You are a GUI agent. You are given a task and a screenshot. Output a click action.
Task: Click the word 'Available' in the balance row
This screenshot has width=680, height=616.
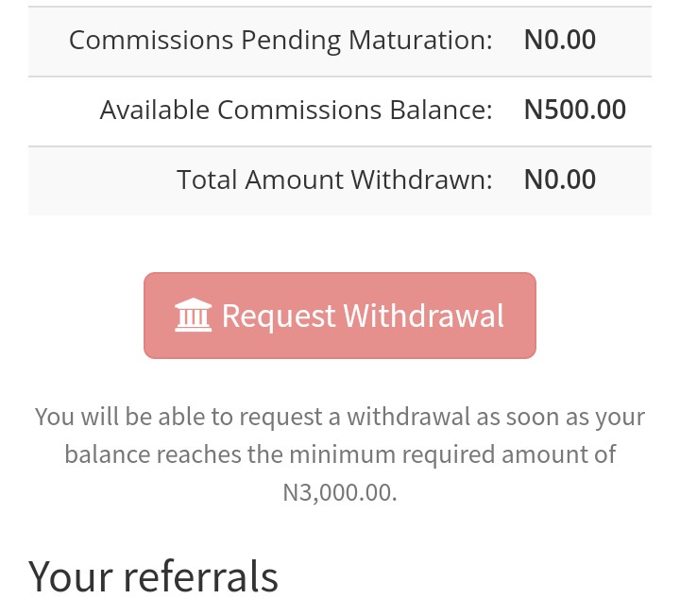[x=155, y=110]
